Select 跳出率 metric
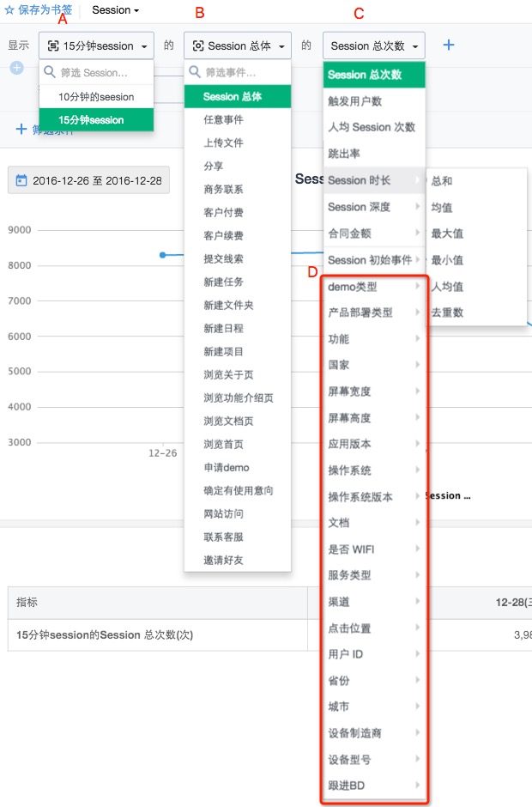 coord(374,154)
